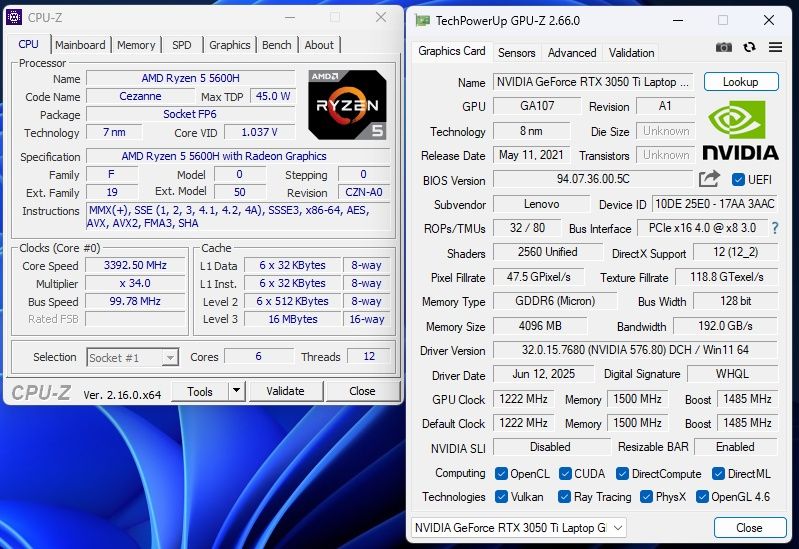The width and height of the screenshot is (799, 549).
Task: Click the CPU-Z title bar app icon
Action: (14, 17)
